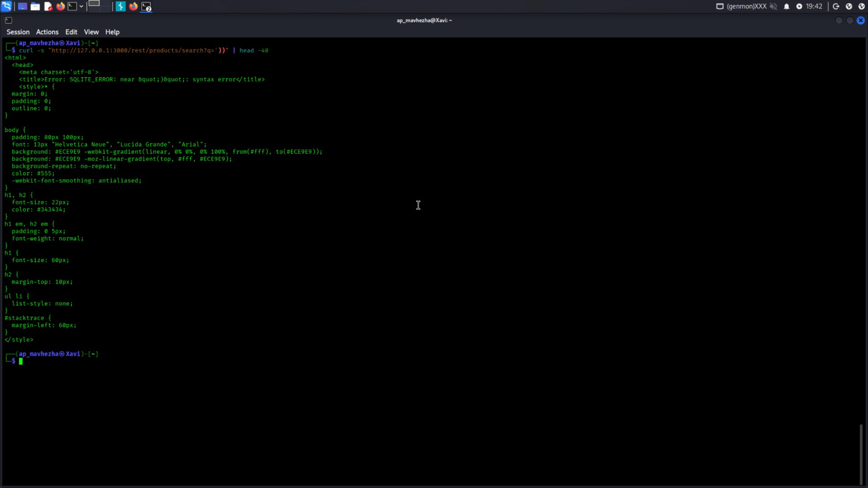Open the file manager folder launcher
The width and height of the screenshot is (868, 488).
(35, 6)
